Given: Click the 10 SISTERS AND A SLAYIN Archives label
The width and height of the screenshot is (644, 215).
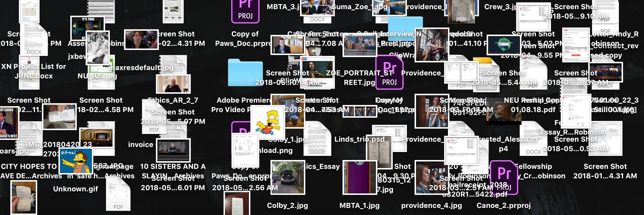Looking at the screenshot, I should coord(173,171).
